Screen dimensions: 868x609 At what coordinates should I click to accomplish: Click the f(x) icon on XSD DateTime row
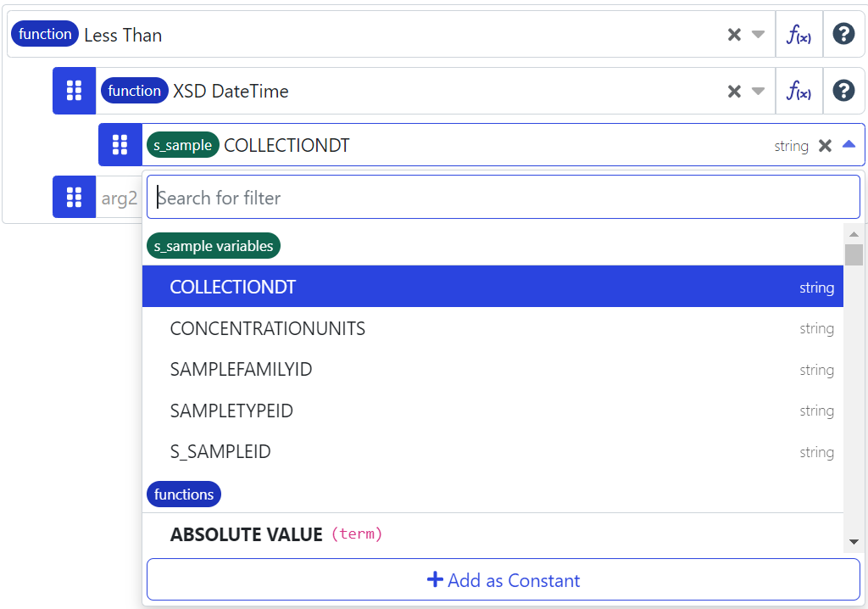tap(798, 91)
